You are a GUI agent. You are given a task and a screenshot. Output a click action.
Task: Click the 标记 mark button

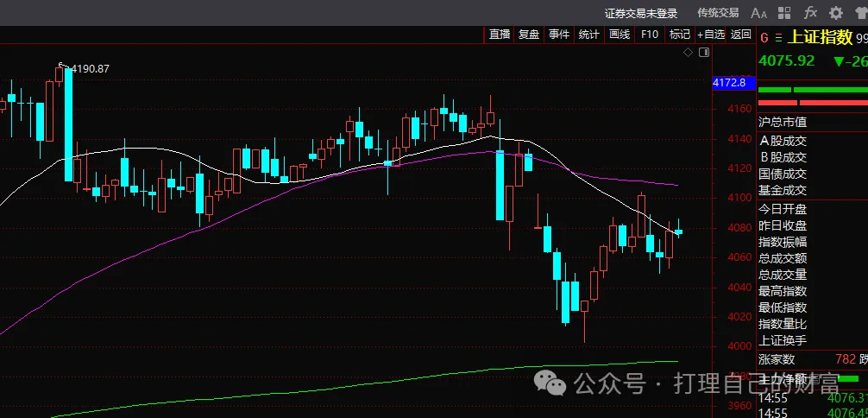pyautogui.click(x=680, y=35)
